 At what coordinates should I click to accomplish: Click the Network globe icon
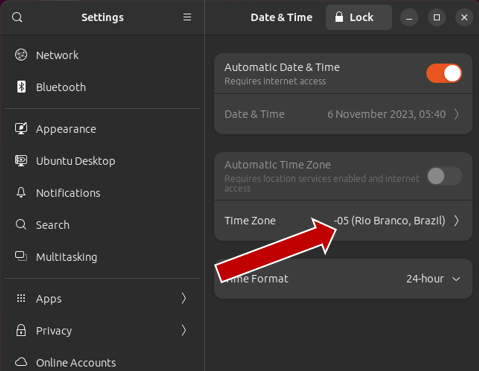pyautogui.click(x=21, y=55)
